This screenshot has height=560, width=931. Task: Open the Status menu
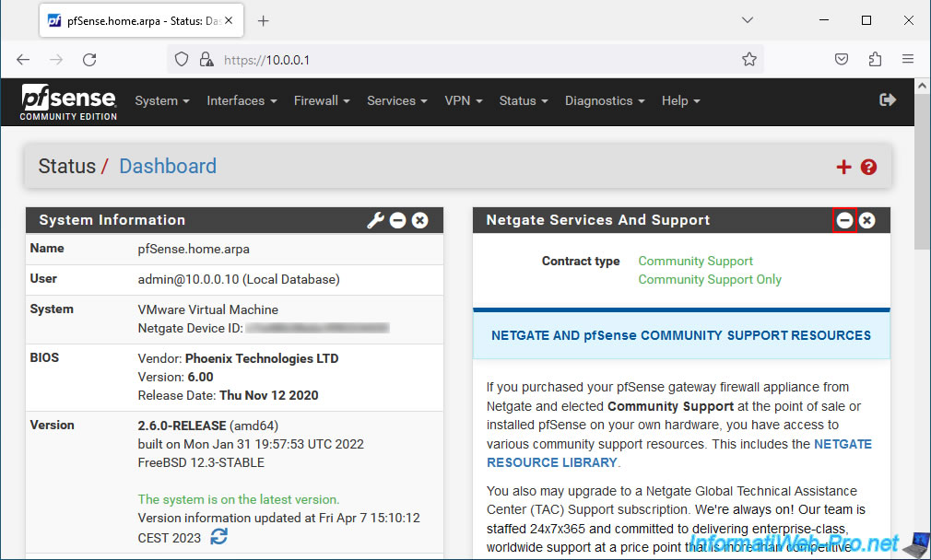click(523, 100)
